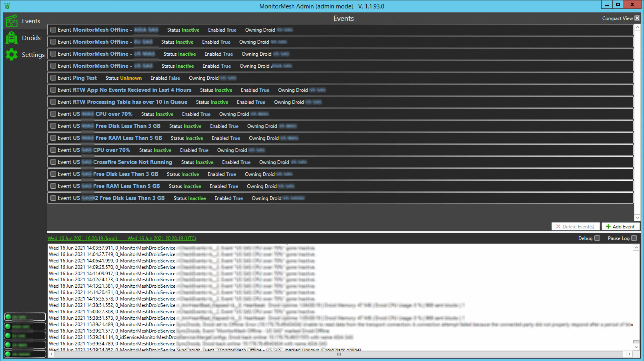Click the Add Event button
The image size is (644, 361).
pyautogui.click(x=620, y=226)
